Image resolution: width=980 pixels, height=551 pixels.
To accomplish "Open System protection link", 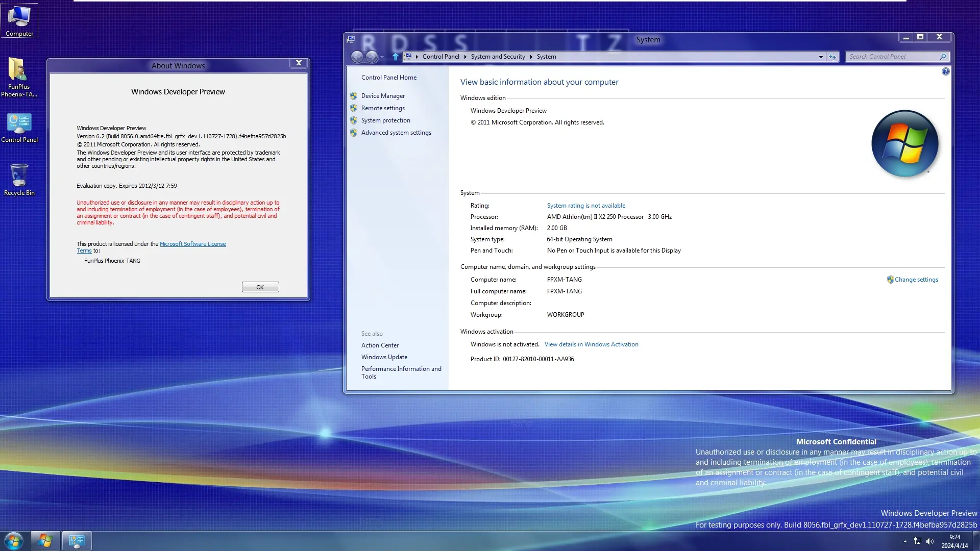I will pos(385,120).
